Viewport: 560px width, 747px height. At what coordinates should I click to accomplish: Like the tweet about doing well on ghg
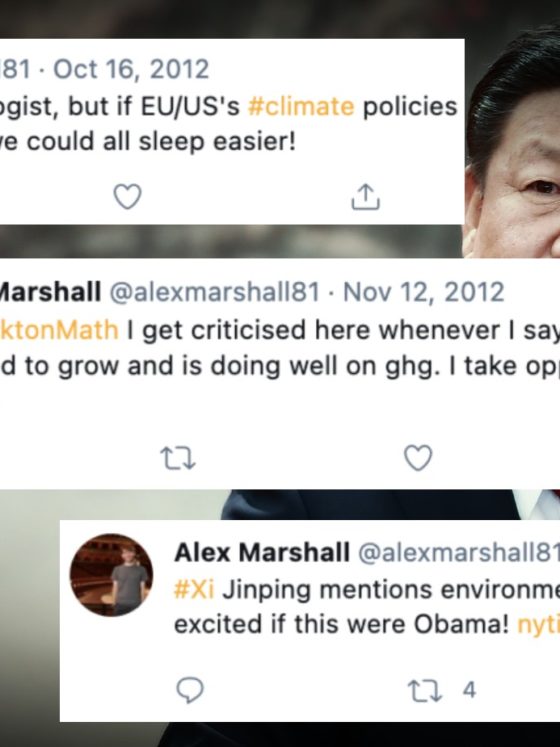(x=418, y=458)
